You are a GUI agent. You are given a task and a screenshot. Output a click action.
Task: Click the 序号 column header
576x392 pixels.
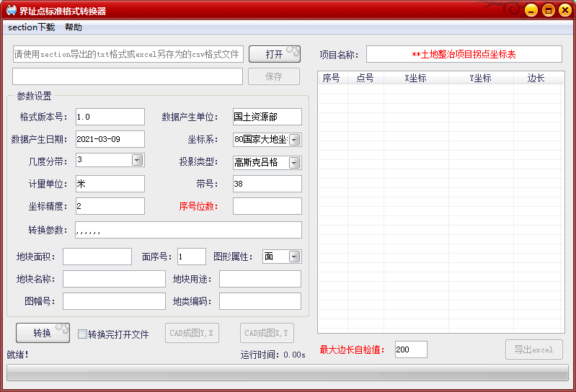click(332, 78)
